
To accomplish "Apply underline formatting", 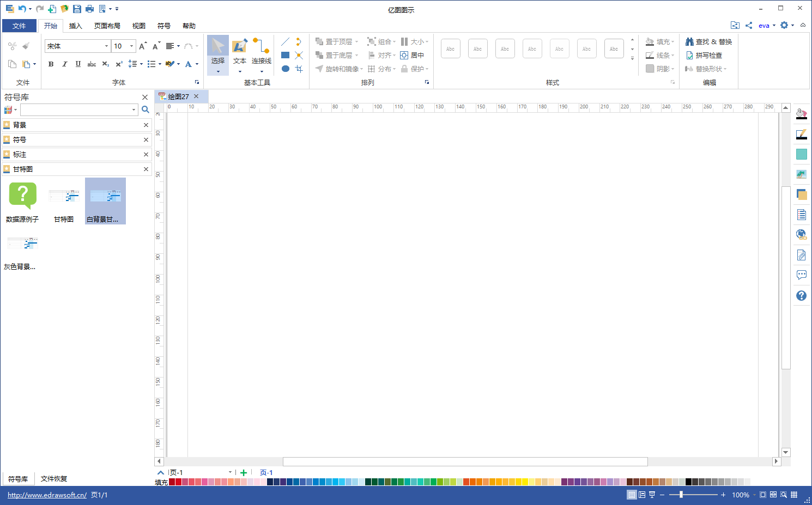I will point(78,64).
